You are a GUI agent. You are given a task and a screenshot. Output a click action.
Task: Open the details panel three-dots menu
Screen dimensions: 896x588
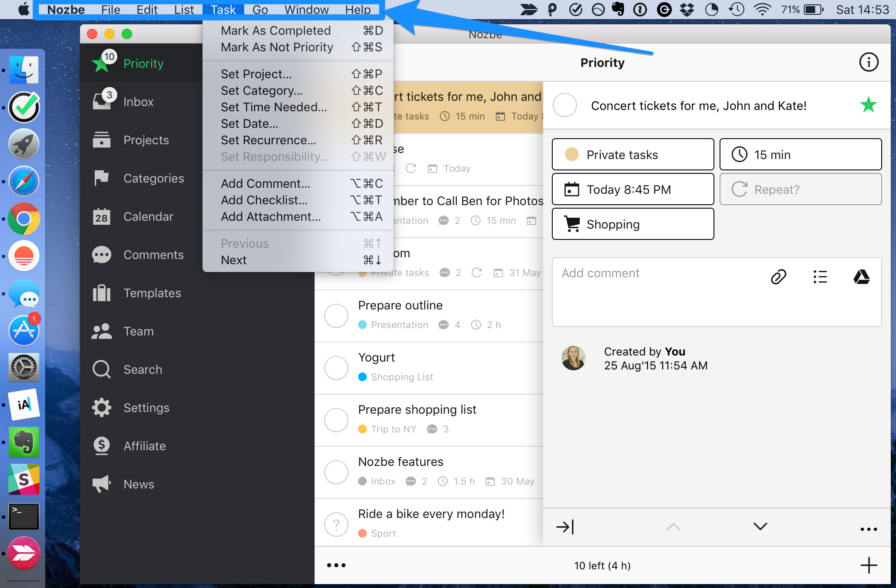pyautogui.click(x=869, y=529)
